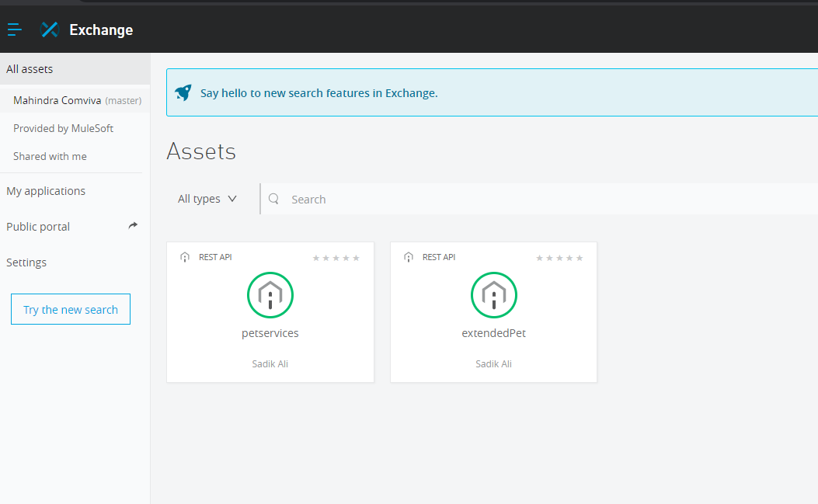
Task: Click the petservices green API icon
Action: tap(270, 295)
